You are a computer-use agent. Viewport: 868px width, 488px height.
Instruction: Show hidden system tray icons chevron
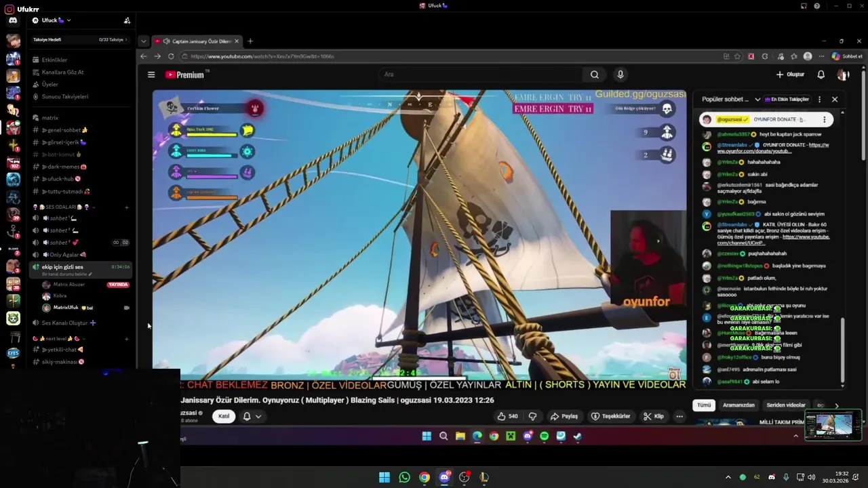pyautogui.click(x=728, y=477)
